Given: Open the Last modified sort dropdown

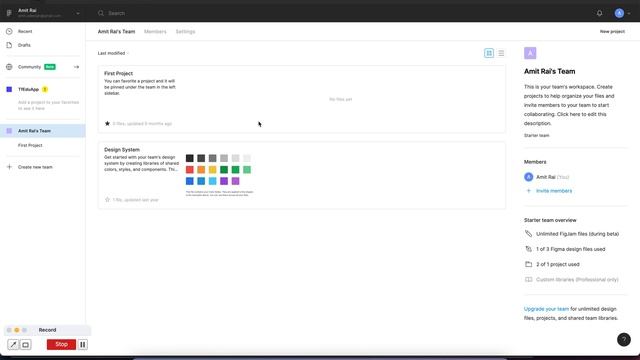Looking at the screenshot, I should [x=113, y=53].
